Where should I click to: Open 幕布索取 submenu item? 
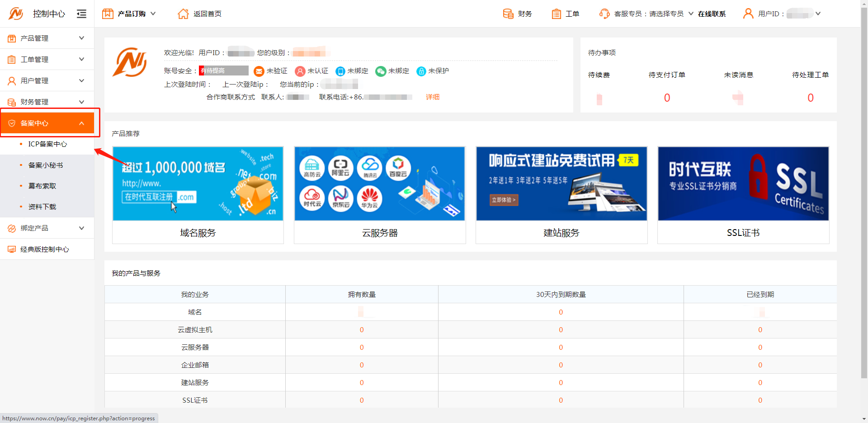pos(42,186)
